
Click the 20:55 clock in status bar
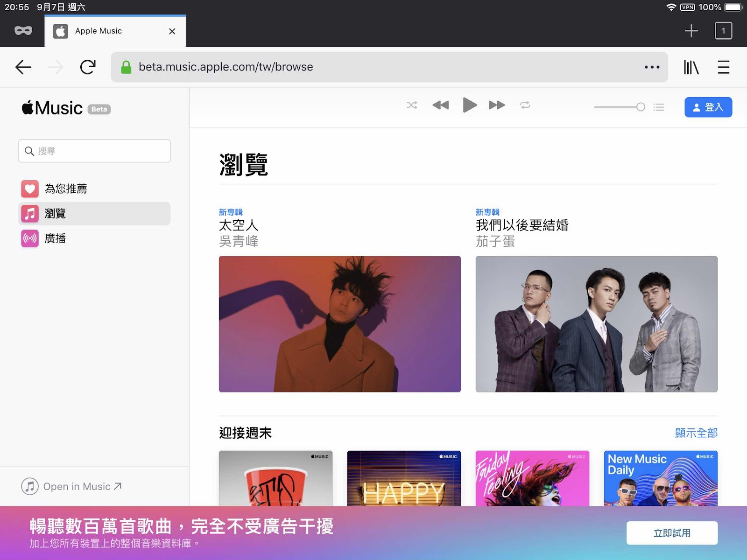(x=17, y=7)
